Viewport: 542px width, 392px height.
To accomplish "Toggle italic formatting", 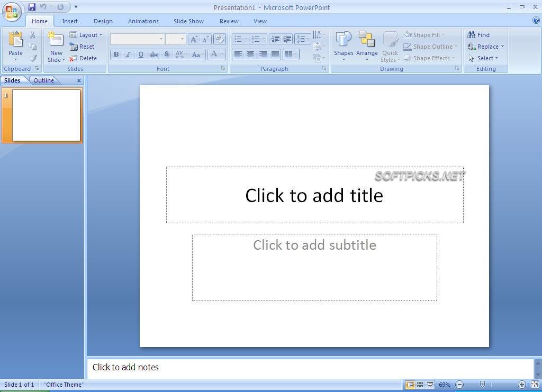I will pos(128,54).
